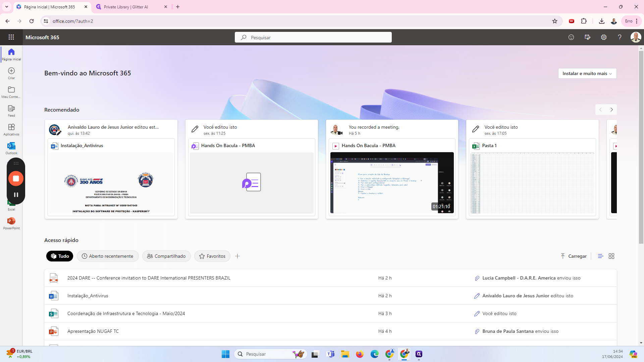
Task: Switch to list view in Acesso rápido
Action: 601,256
